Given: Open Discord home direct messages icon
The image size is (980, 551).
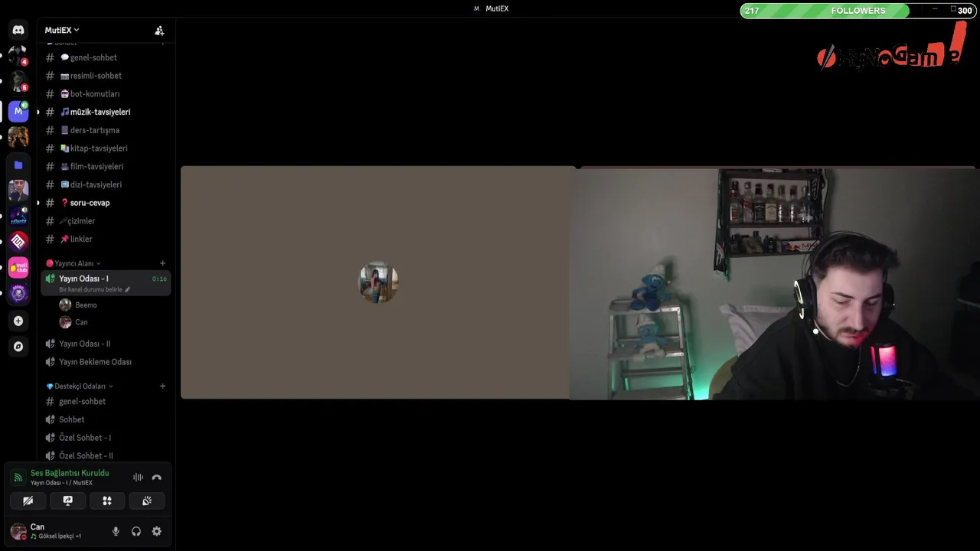Looking at the screenshot, I should coord(18,30).
